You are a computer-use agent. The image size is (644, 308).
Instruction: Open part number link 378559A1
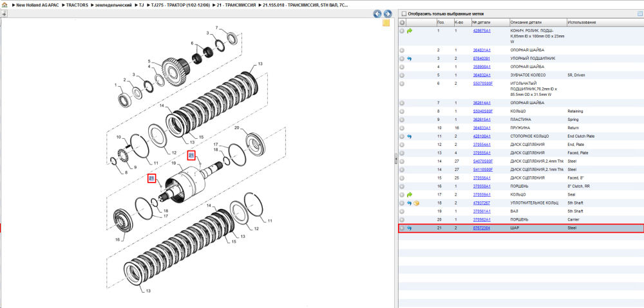482,194
